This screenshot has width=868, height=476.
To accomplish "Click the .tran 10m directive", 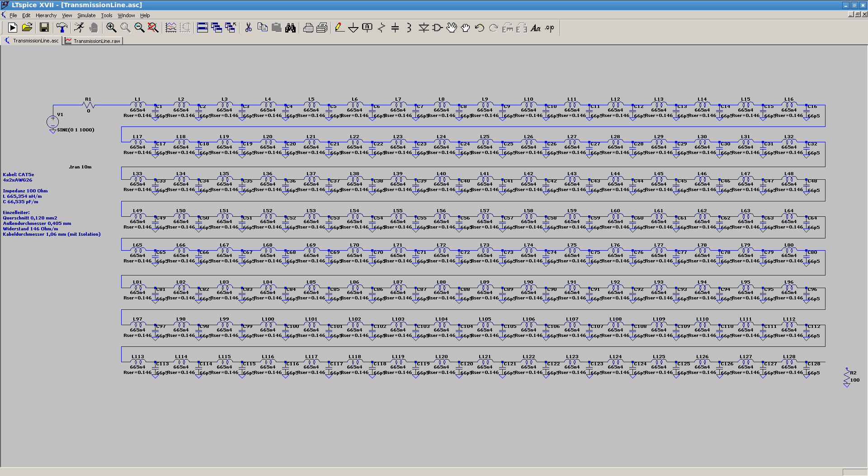I will [80, 167].
